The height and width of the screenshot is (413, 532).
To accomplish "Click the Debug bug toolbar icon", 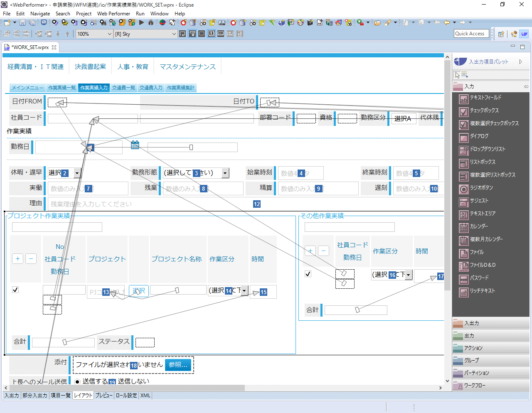I will pyautogui.click(x=151, y=23).
